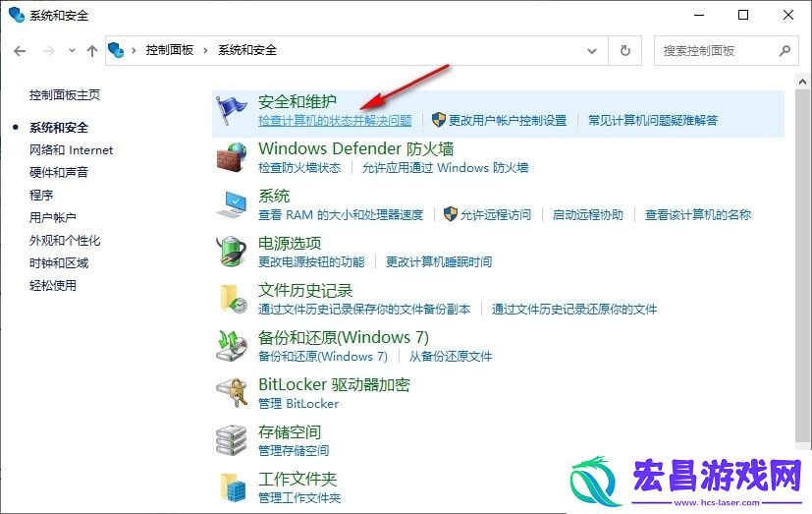Click 允许远程访问 link

point(496,215)
